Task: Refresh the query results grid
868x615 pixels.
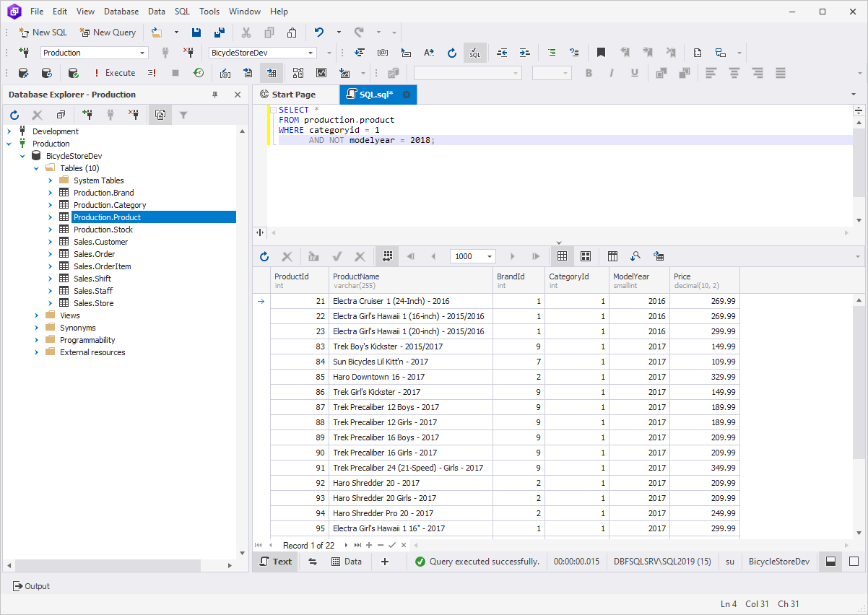Action: (264, 256)
